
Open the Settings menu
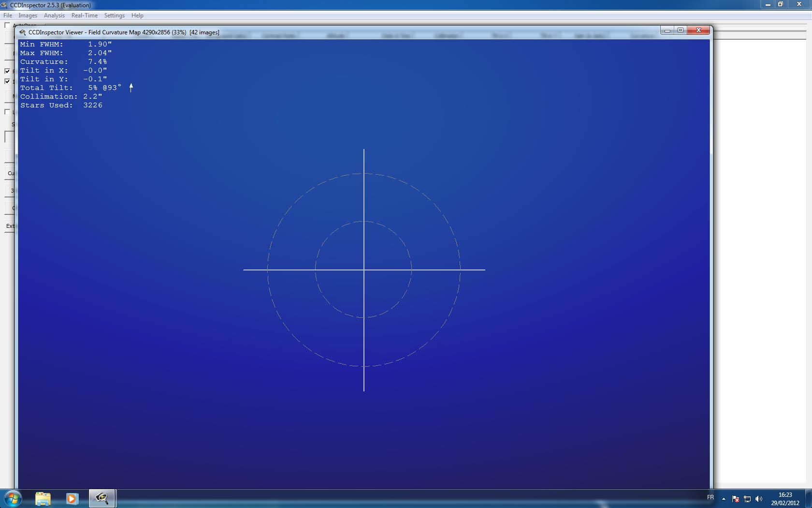[115, 15]
